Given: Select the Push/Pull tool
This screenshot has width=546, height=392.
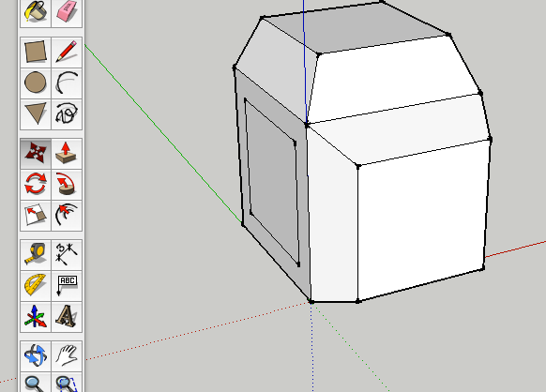Looking at the screenshot, I should pos(67,153).
